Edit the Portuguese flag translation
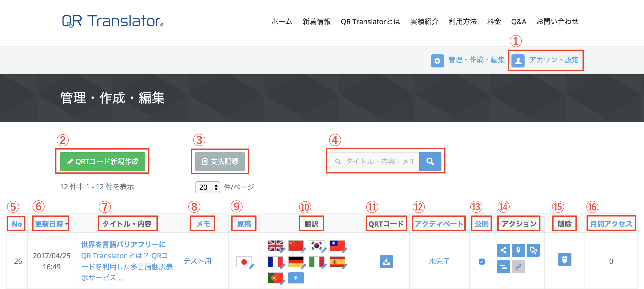Viewport: 644px width, 289px height. point(276,278)
